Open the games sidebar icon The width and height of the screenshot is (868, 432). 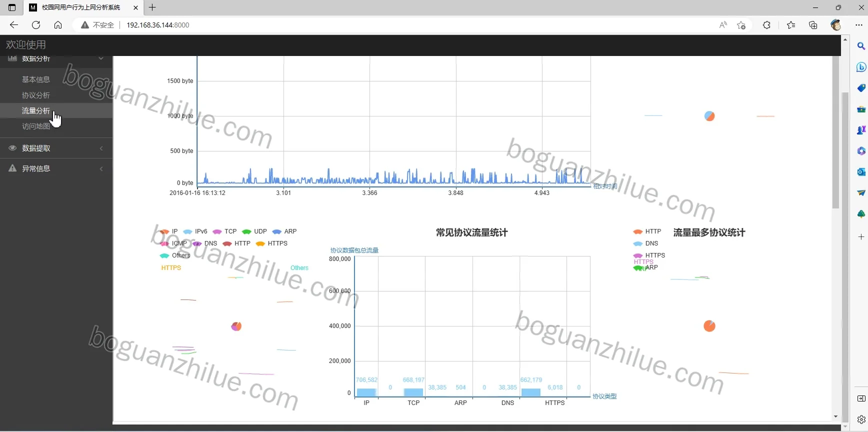click(x=861, y=130)
